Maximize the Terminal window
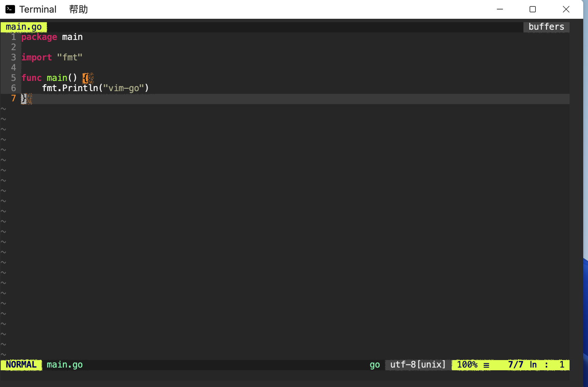Viewport: 588px width, 387px height. coord(533,9)
